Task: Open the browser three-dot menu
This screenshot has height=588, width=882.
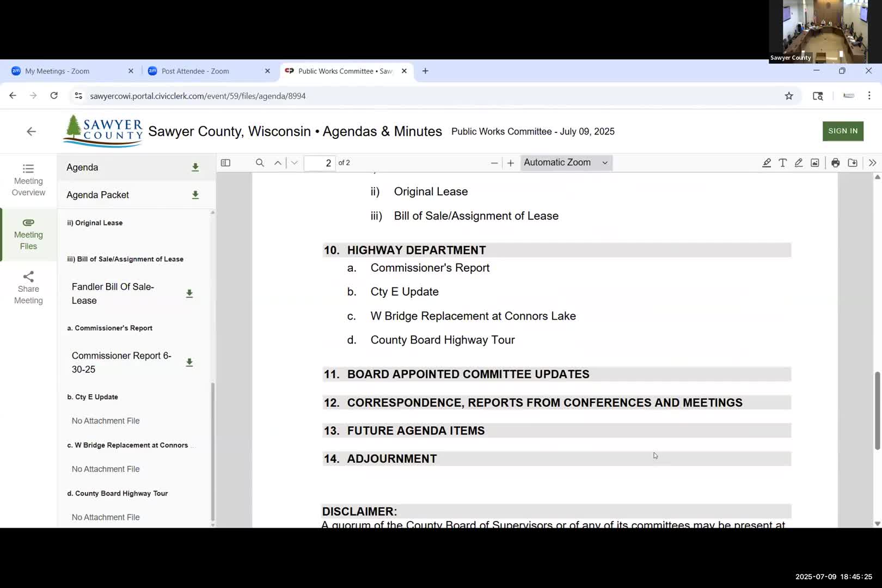Action: (869, 96)
